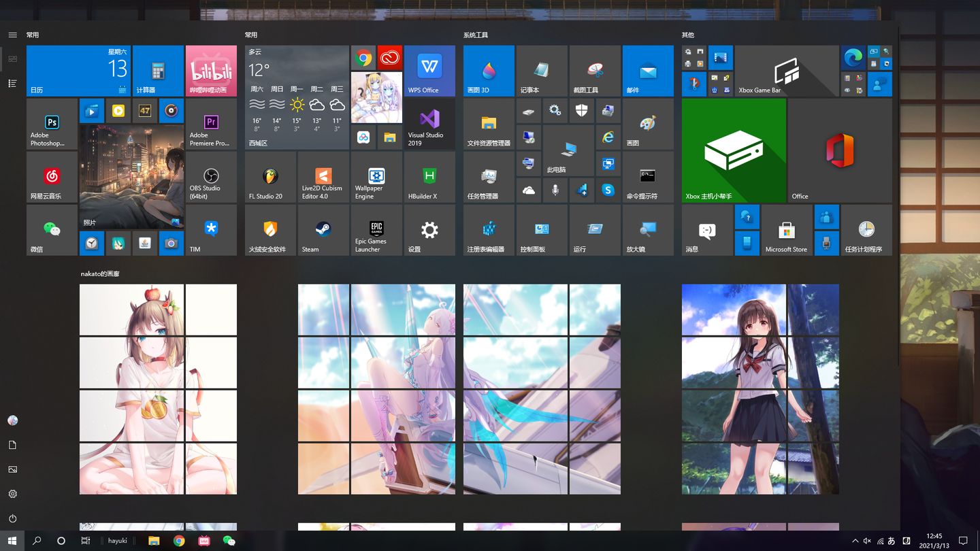This screenshot has height=551, width=980.
Task: Launch Adobe Premiere Pro tile
Action: [x=211, y=124]
